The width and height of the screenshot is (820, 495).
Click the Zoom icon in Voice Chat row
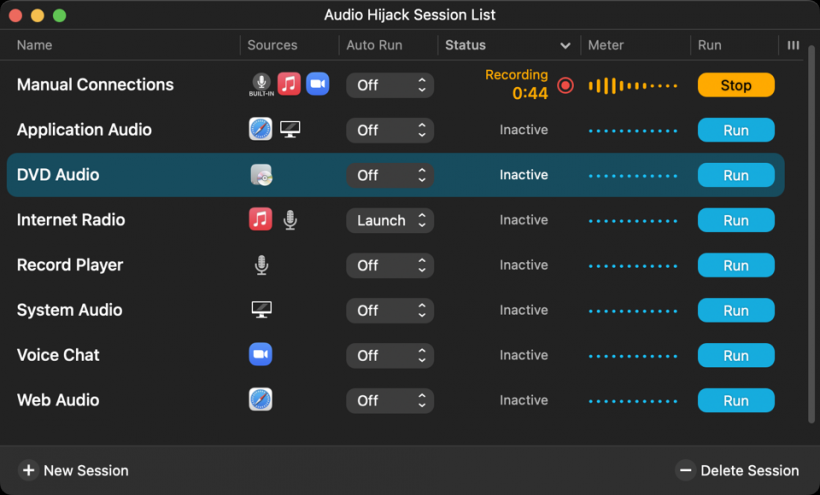click(261, 355)
